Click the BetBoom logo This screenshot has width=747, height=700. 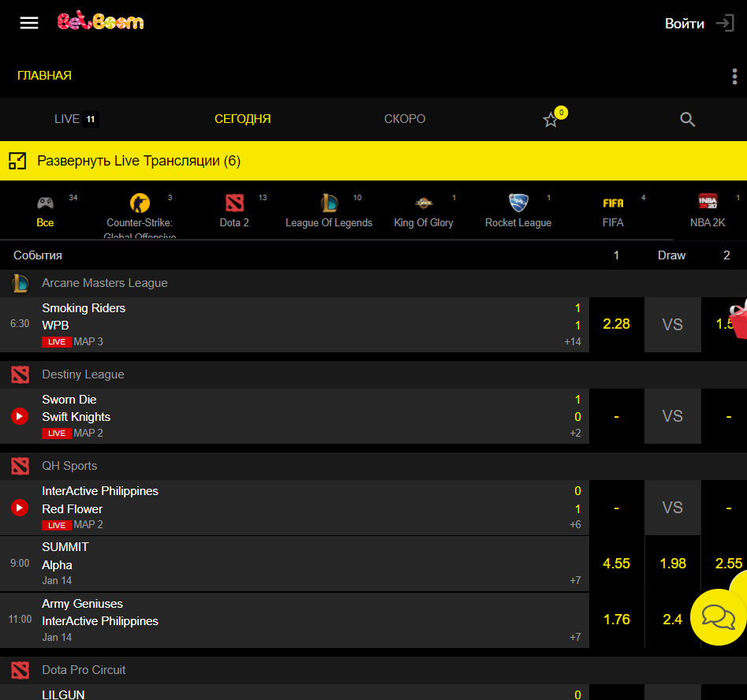[x=100, y=21]
